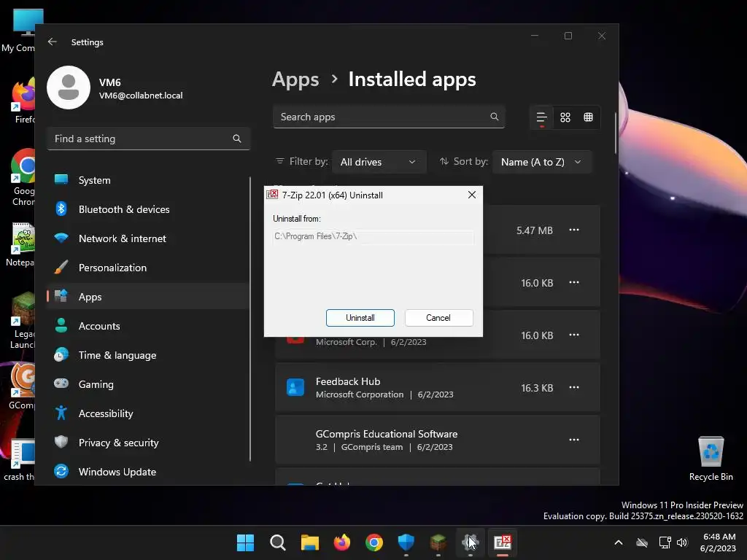This screenshot has width=747, height=560.
Task: Click the volume speaker tray icon
Action: click(x=682, y=542)
